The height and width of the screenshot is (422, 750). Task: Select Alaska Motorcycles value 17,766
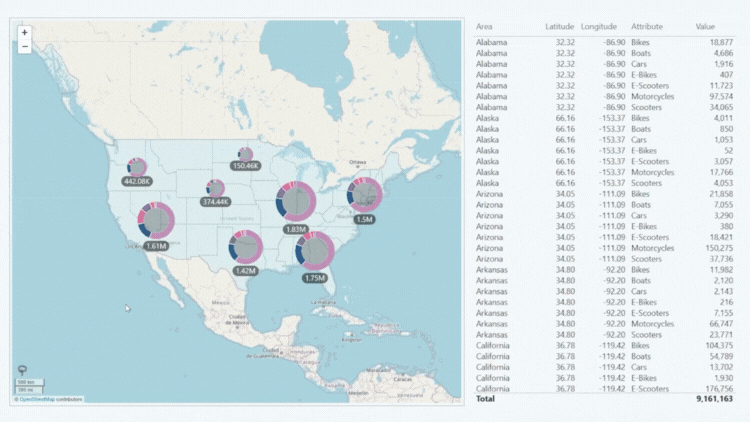coord(721,172)
